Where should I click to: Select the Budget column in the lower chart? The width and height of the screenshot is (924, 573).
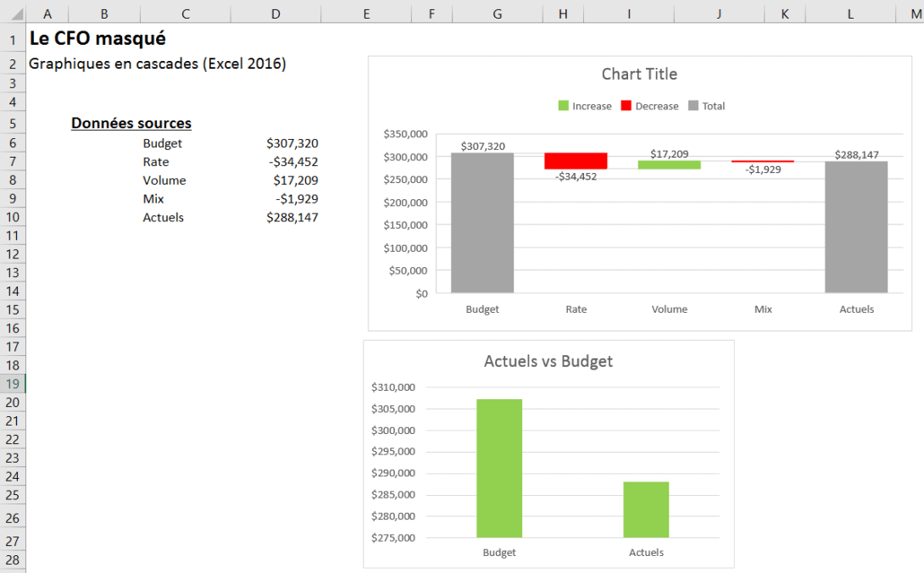click(498, 466)
